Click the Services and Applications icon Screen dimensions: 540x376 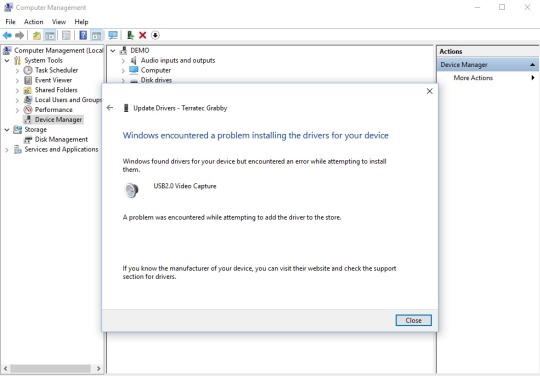(x=18, y=149)
